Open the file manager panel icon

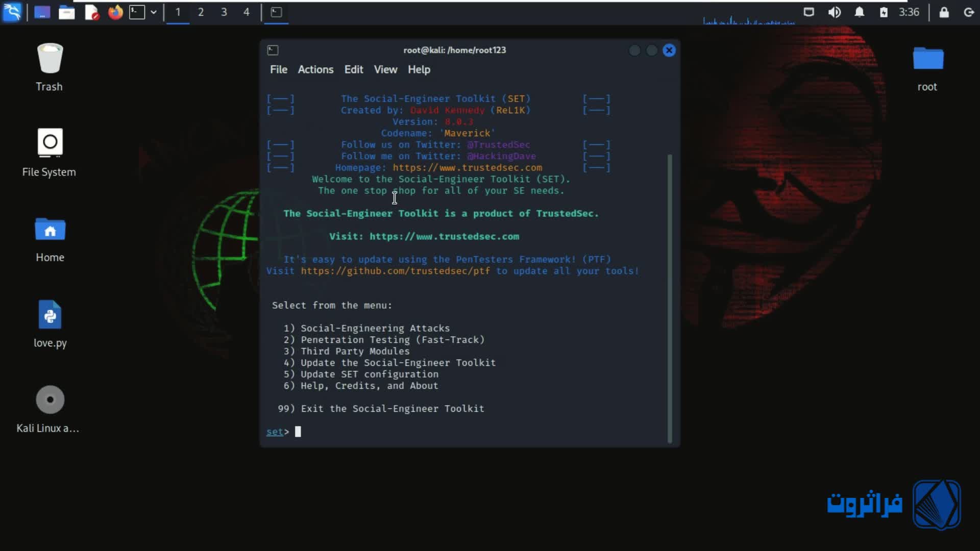(x=67, y=12)
